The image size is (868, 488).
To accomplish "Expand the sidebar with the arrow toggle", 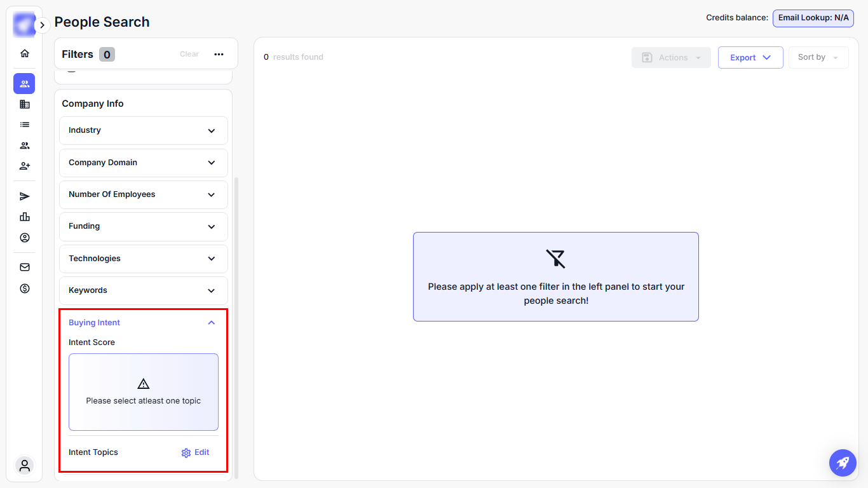I will click(x=42, y=25).
